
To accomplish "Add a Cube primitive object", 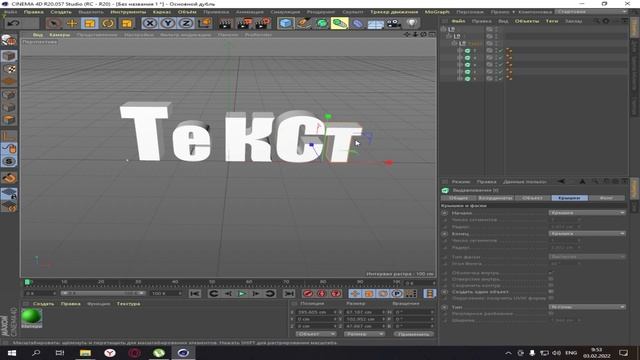I will pos(285,23).
